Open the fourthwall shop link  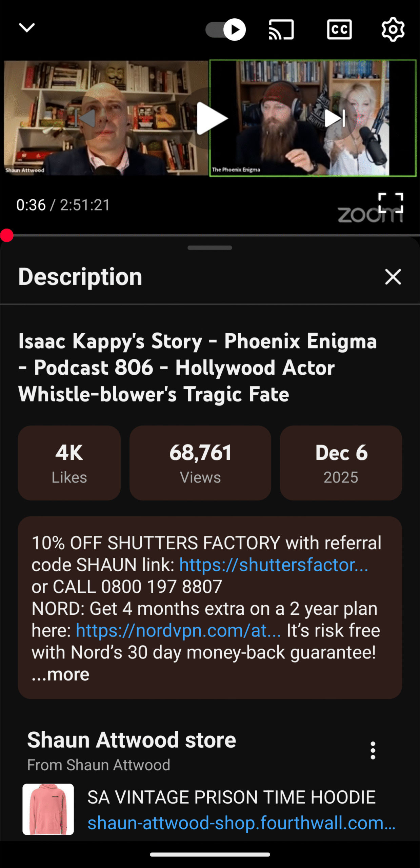(241, 823)
